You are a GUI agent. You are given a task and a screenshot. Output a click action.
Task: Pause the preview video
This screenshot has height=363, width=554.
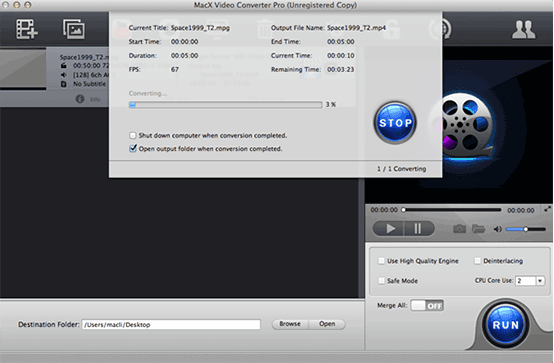[x=418, y=228]
